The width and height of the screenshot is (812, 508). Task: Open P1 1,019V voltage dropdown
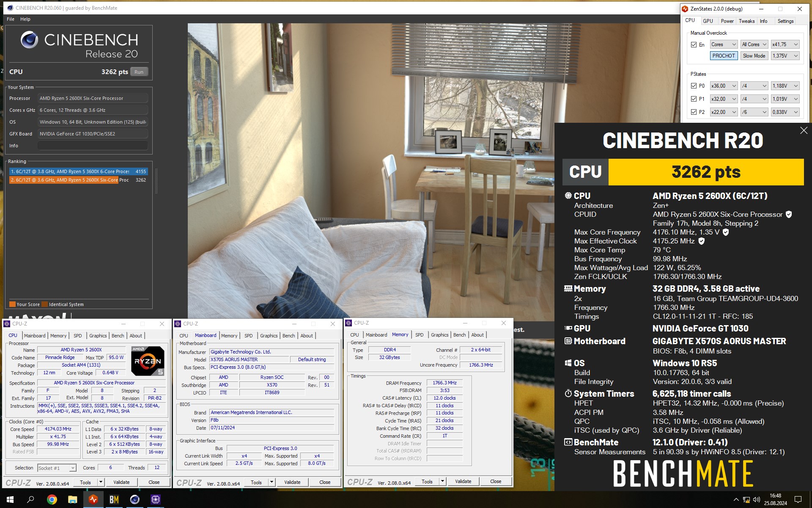point(785,99)
